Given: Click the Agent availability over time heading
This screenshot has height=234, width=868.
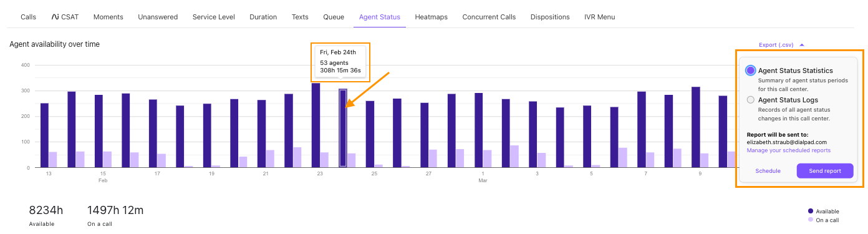Looking at the screenshot, I should point(55,44).
